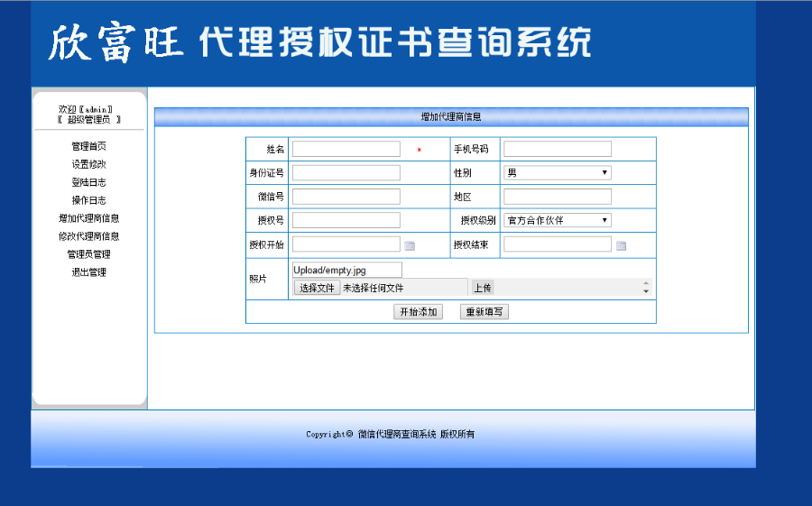The image size is (812, 506).
Task: Focus the 姓名 input field
Action: [346, 149]
